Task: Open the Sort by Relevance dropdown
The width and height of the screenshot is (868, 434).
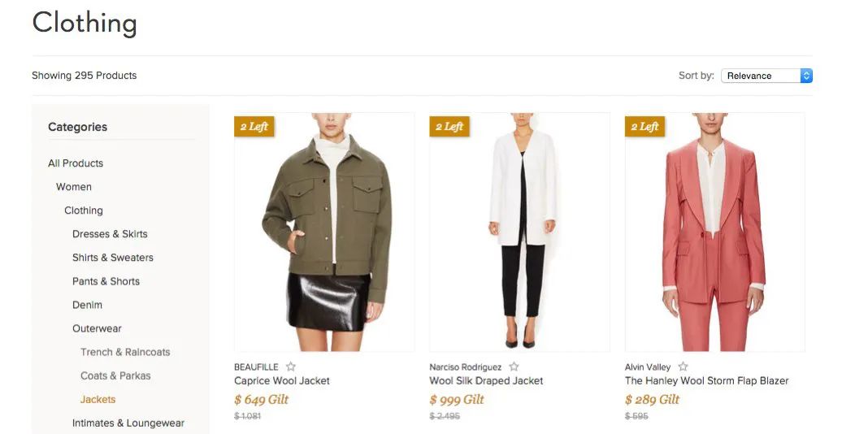Action: [766, 76]
